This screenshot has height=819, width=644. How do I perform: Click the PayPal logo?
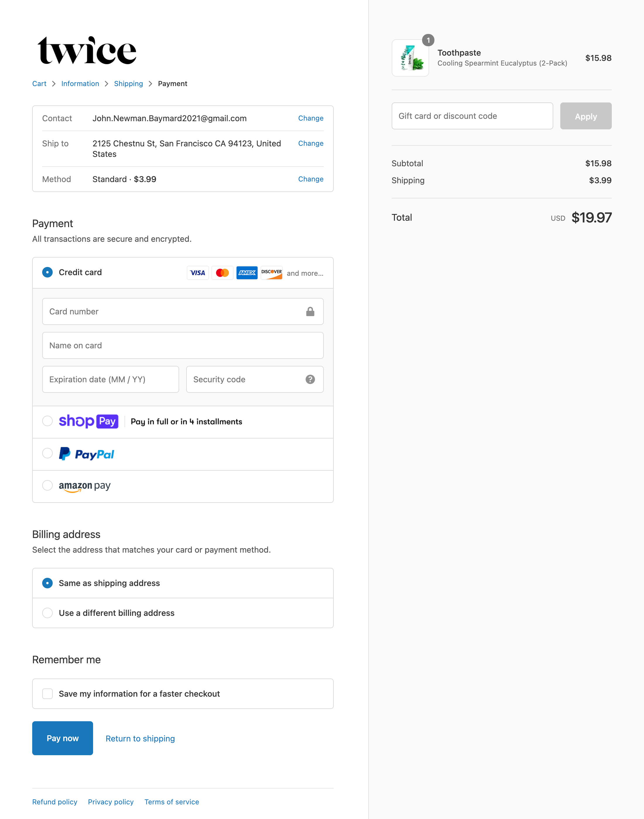click(x=86, y=454)
